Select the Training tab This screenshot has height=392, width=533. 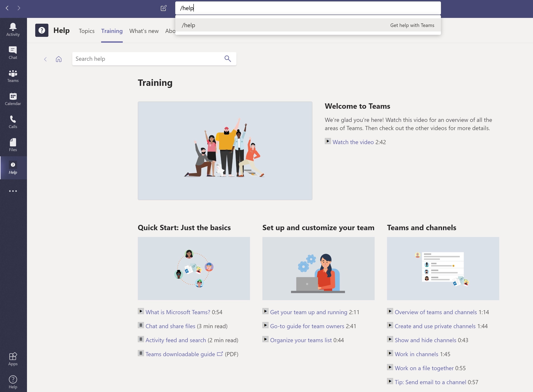pyautogui.click(x=112, y=31)
